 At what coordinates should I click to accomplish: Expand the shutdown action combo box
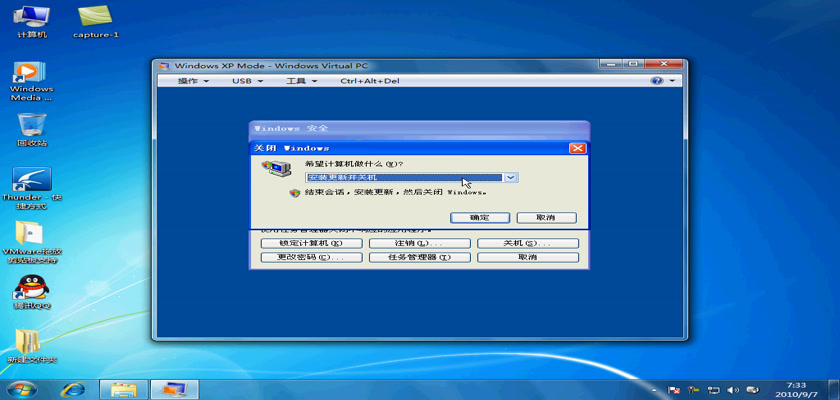click(511, 177)
